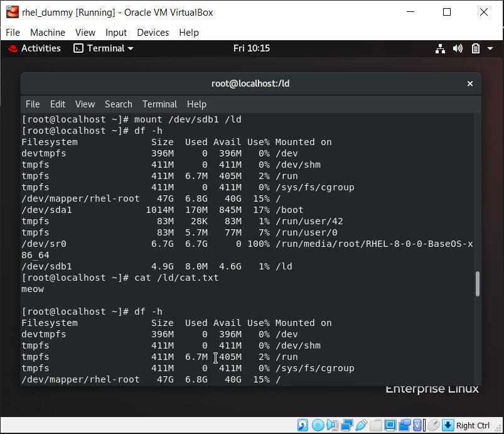Click the 'meow' output line
Viewport: 504px width, 434px height.
coord(33,289)
